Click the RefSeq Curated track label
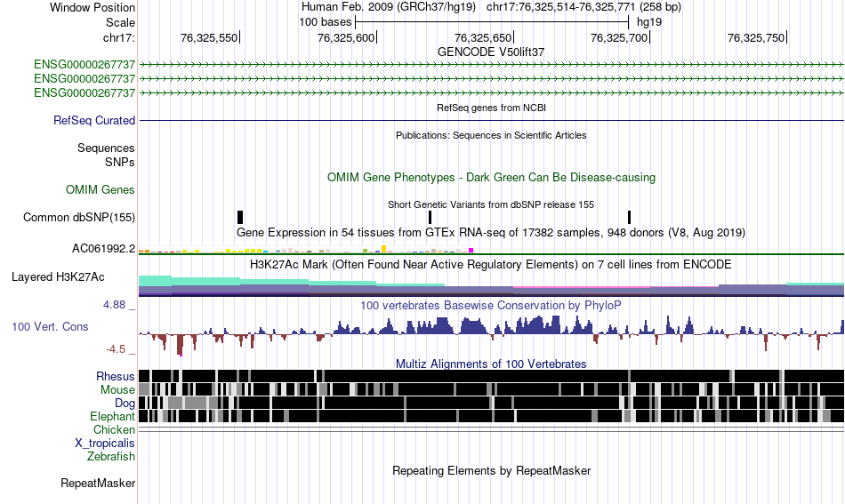Image resolution: width=845 pixels, height=504 pixels. [94, 120]
